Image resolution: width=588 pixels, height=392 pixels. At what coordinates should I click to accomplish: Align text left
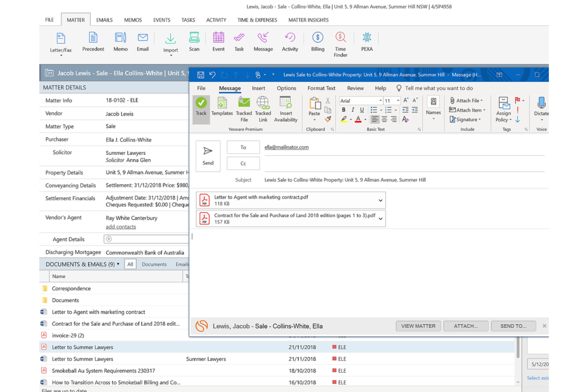[x=375, y=119]
